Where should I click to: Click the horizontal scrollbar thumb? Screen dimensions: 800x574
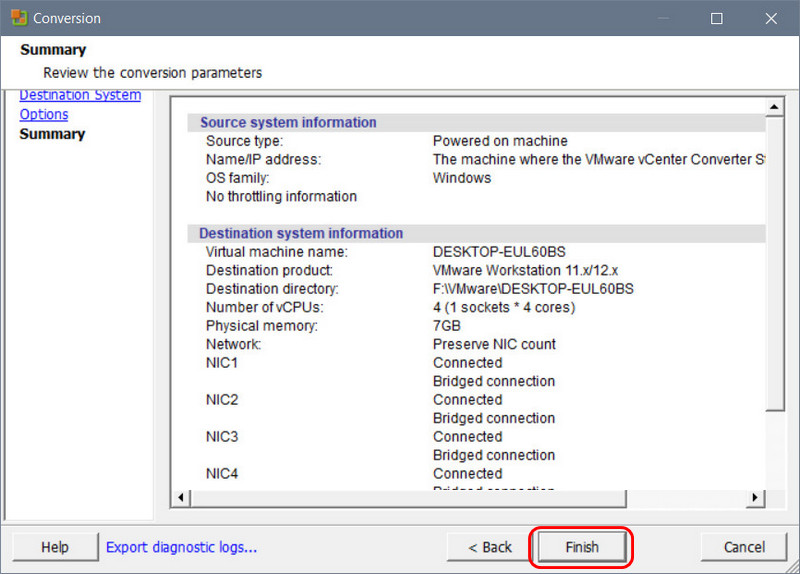click(x=408, y=497)
